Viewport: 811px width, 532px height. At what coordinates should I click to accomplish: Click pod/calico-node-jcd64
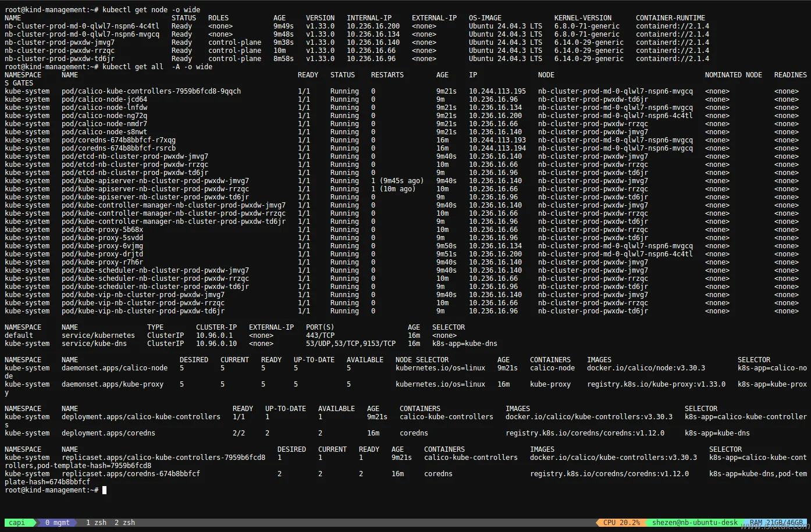pyautogui.click(x=105, y=99)
